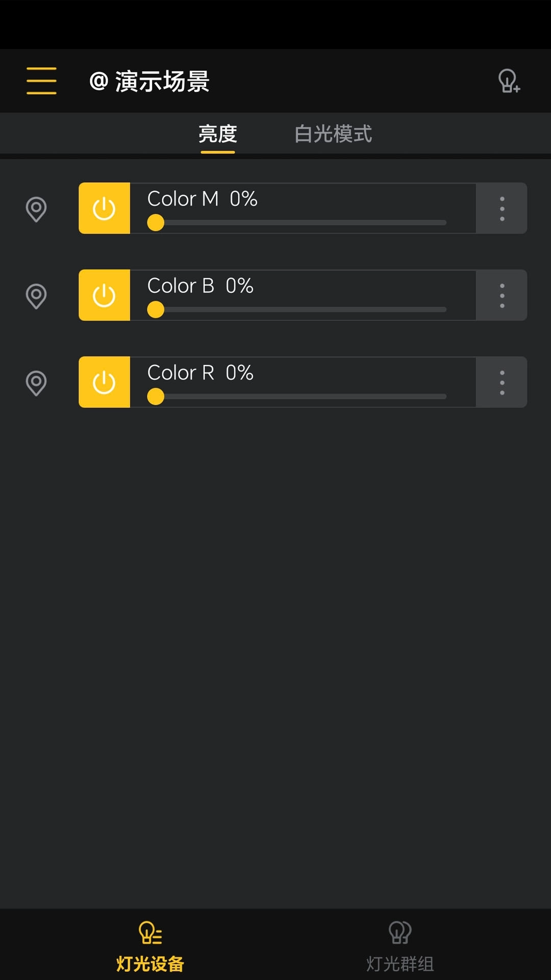551x980 pixels.
Task: Locate the Color R light
Action: pyautogui.click(x=36, y=382)
